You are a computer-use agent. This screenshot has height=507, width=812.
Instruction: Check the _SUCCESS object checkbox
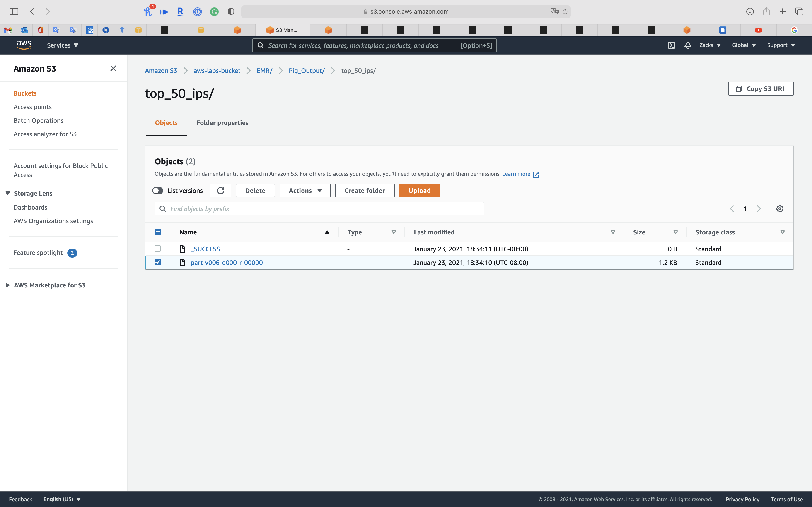158,249
